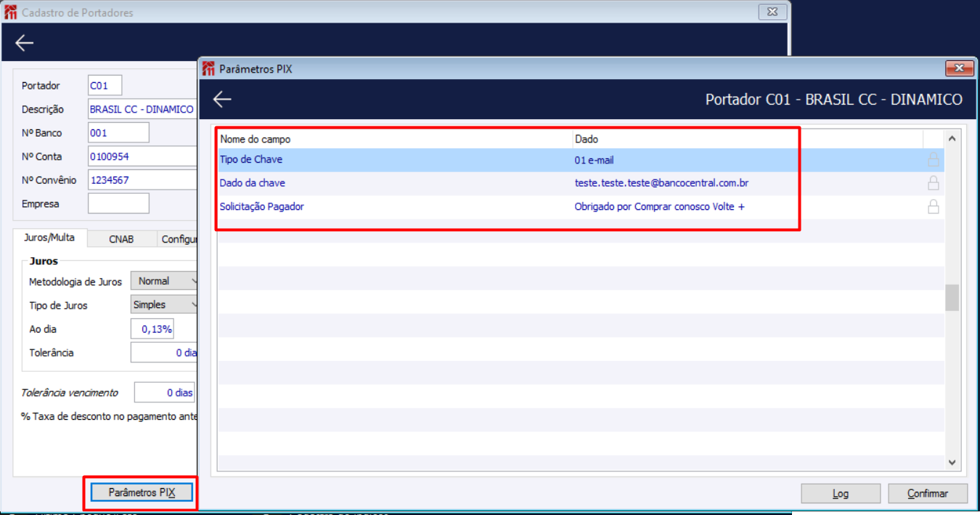Click scroll up arrow of PIX list
The width and height of the screenshot is (980, 515).
click(952, 138)
